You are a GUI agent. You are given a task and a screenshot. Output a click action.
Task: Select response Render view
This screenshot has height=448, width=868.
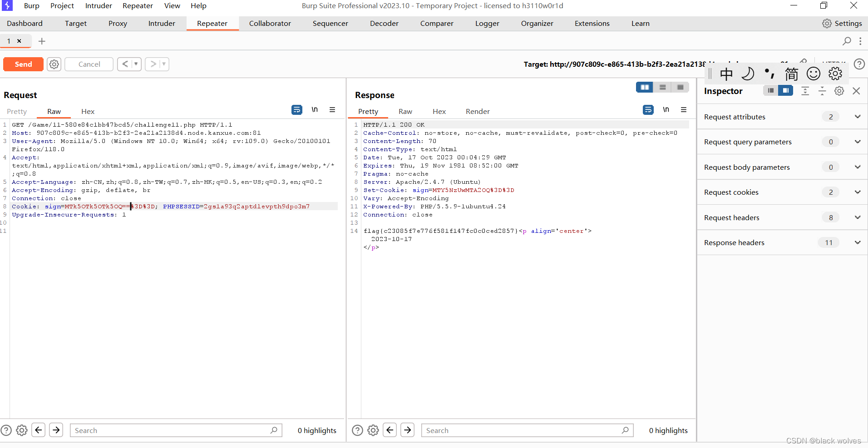click(478, 112)
